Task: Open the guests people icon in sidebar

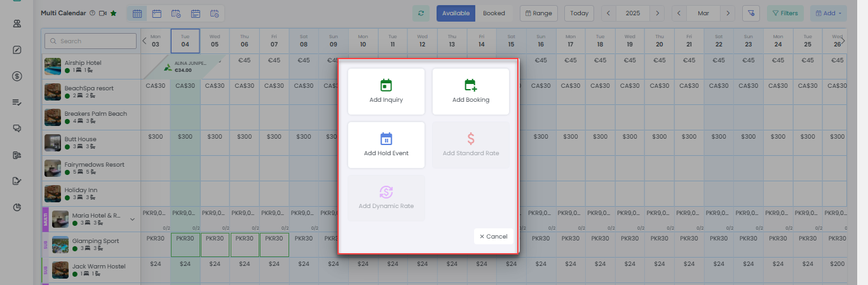Action: (17, 24)
